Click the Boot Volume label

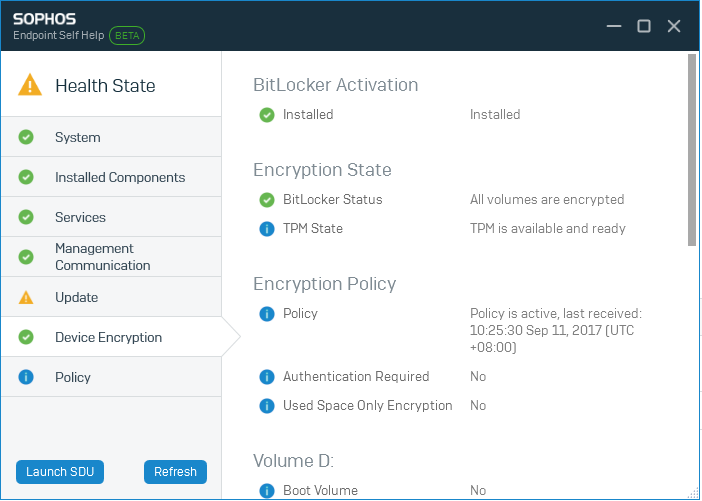pyautogui.click(x=321, y=491)
